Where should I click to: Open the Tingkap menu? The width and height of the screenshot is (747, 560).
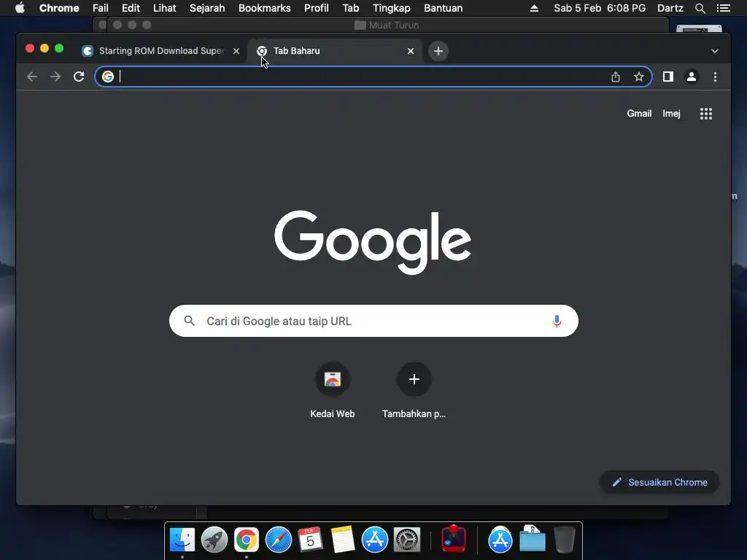coord(391,8)
